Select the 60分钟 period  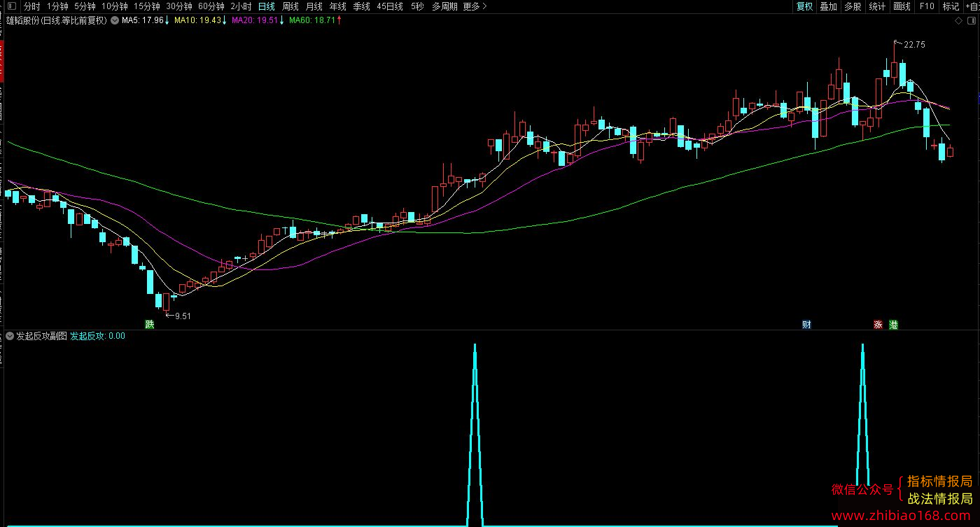[x=211, y=6]
